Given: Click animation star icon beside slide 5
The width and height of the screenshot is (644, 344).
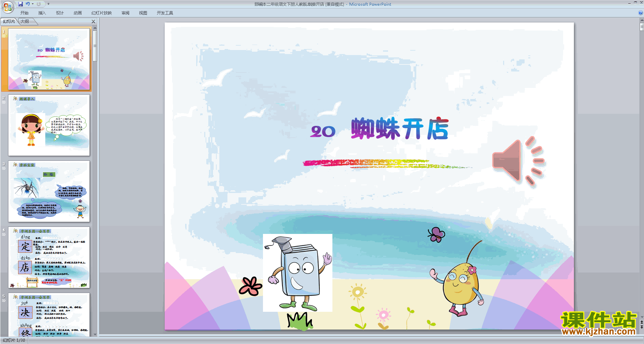Looking at the screenshot, I should [4, 301].
